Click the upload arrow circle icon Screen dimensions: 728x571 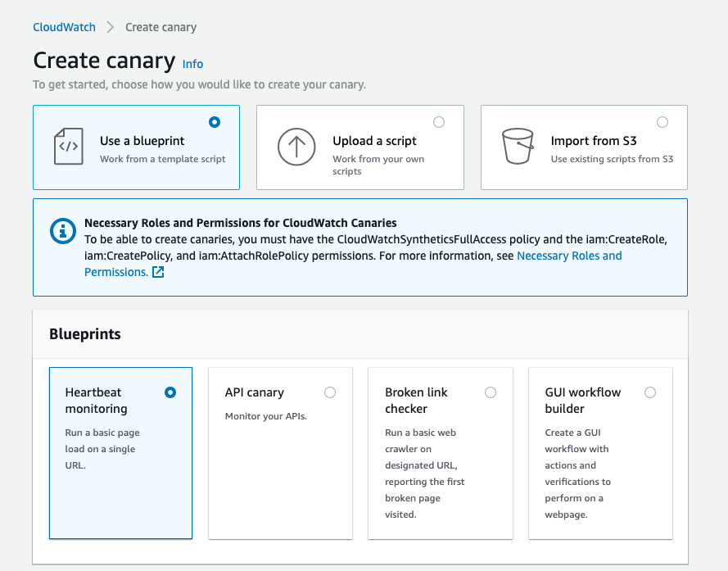pyautogui.click(x=296, y=147)
